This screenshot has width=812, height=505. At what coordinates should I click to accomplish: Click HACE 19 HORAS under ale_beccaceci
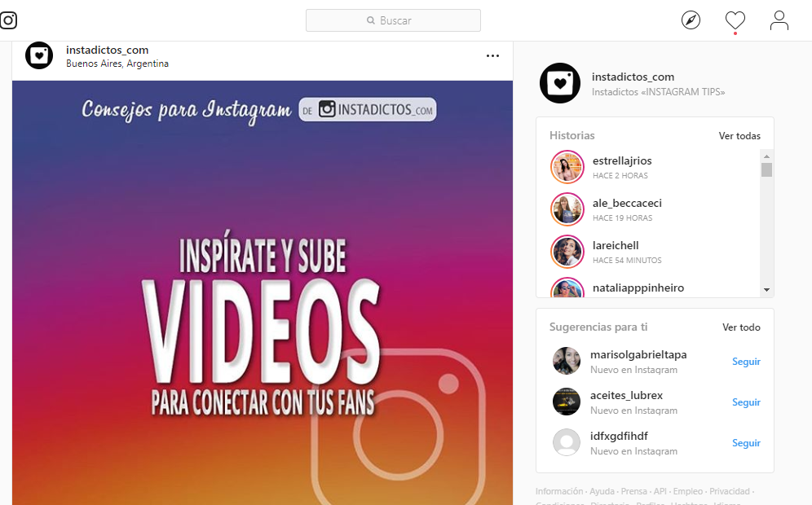pos(623,218)
